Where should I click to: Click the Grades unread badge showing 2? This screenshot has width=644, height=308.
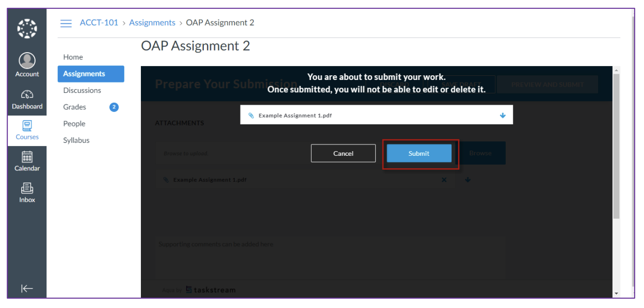point(114,107)
